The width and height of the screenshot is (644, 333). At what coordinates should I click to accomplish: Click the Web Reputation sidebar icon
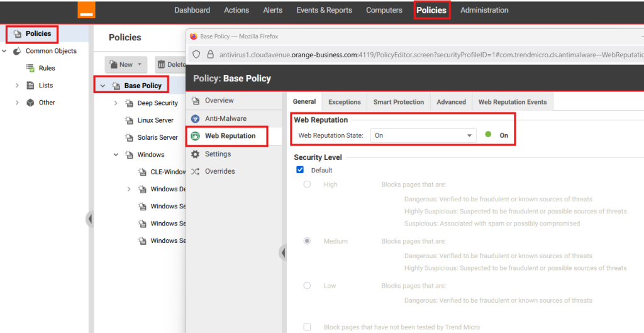click(x=195, y=136)
